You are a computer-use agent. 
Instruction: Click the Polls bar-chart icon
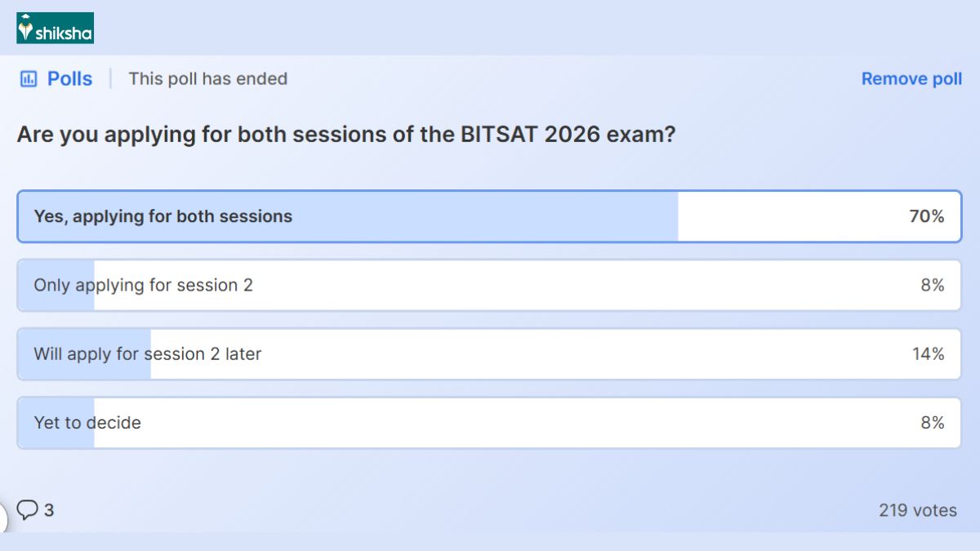tap(29, 79)
